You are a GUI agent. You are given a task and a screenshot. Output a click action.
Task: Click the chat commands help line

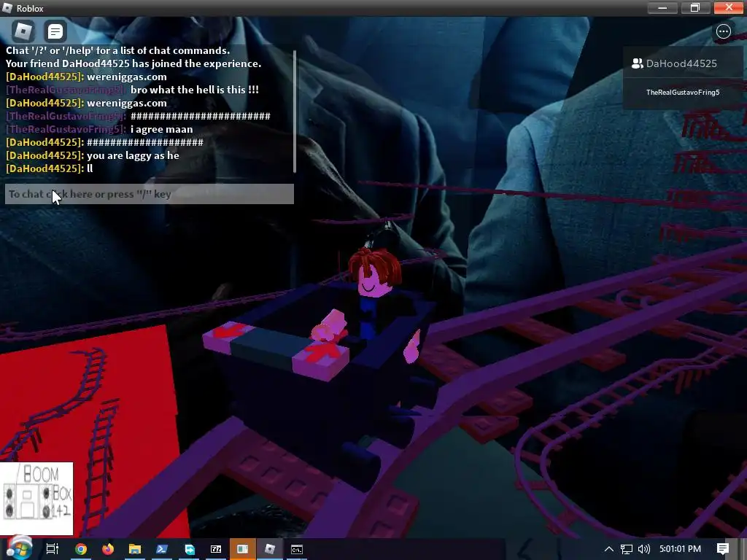point(117,50)
